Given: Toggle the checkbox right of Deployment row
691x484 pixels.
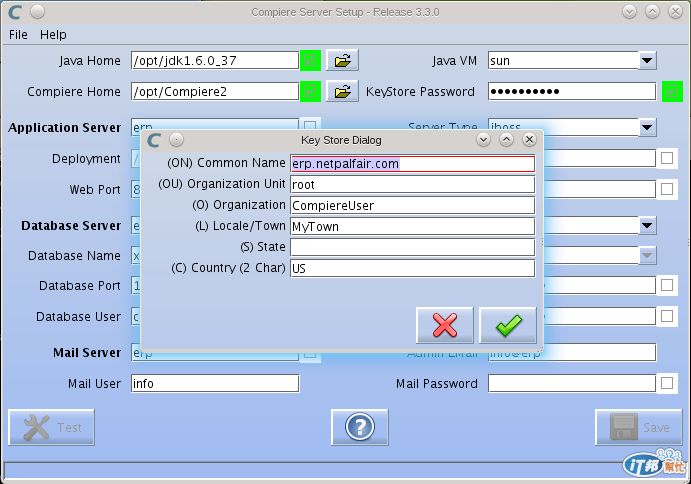Looking at the screenshot, I should click(x=667, y=158).
